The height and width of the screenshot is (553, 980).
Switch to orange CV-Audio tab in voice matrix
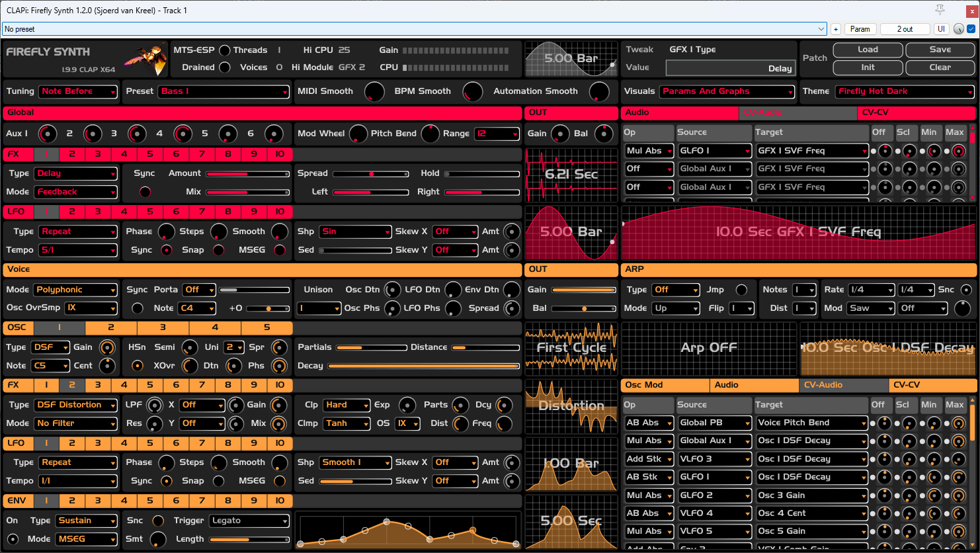pos(844,385)
